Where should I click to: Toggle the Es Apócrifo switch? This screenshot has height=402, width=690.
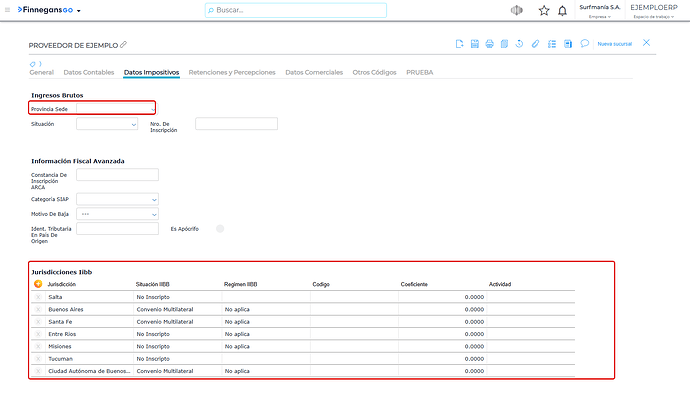click(220, 229)
